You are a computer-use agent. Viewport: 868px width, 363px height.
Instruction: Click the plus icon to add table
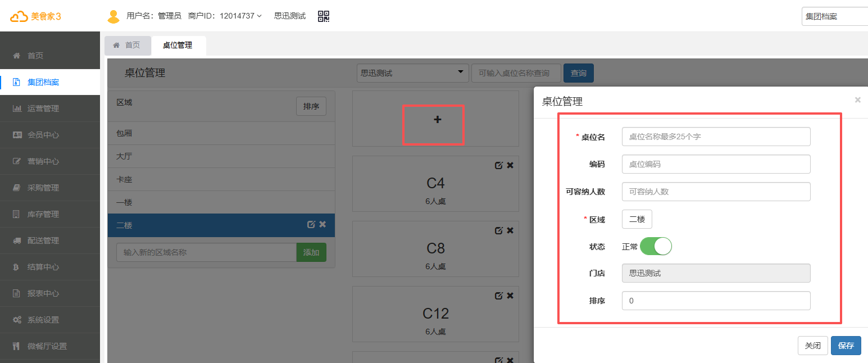[437, 120]
